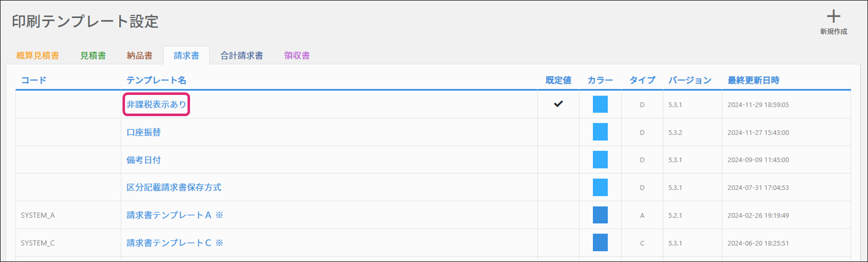Switch to the 概算見積書 tab
The width and height of the screenshot is (868, 262).
tap(37, 56)
